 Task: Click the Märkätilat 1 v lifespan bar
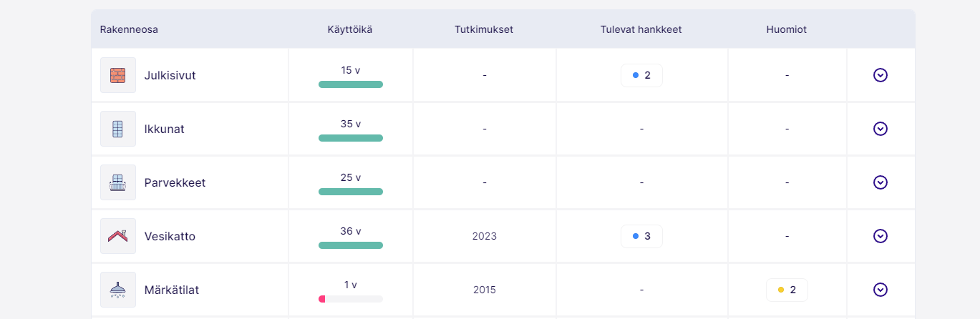click(x=351, y=298)
